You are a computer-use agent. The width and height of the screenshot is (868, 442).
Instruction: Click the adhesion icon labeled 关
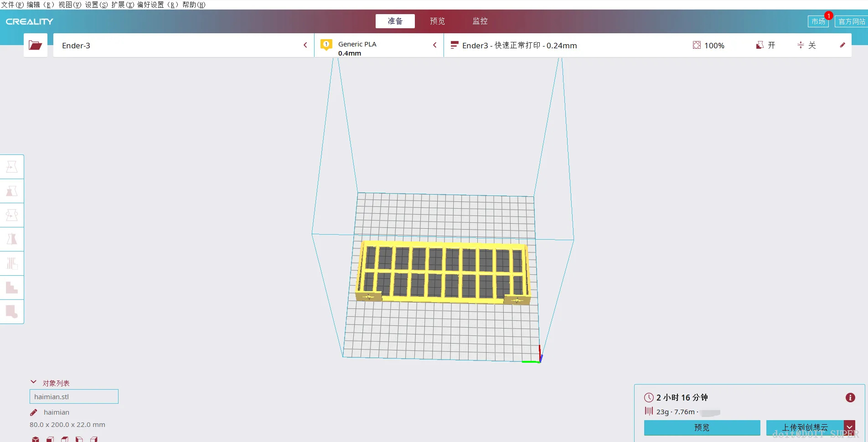pos(801,45)
